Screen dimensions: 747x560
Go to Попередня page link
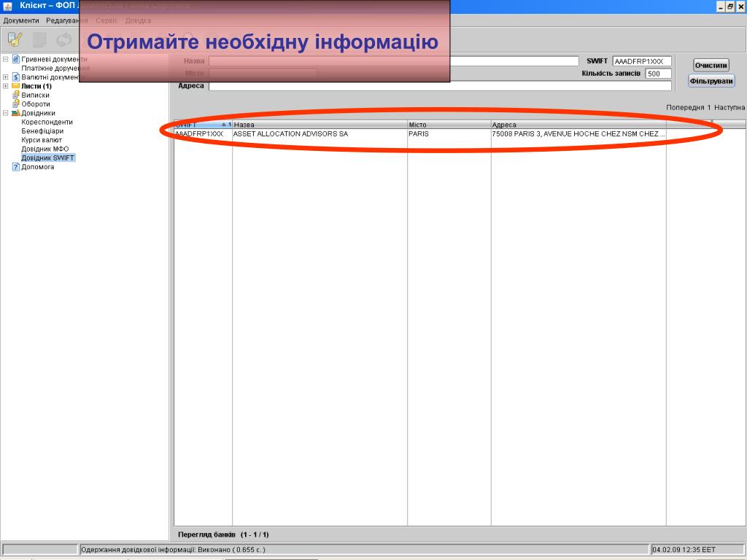[x=684, y=108]
